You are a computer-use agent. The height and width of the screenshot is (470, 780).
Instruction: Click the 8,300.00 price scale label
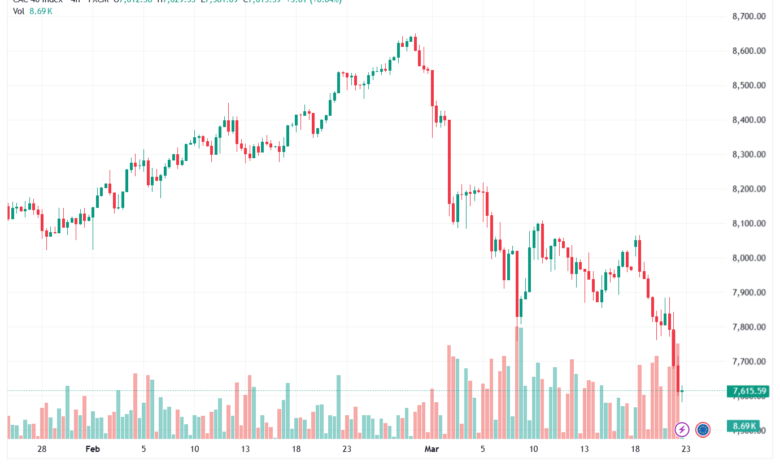(749, 155)
